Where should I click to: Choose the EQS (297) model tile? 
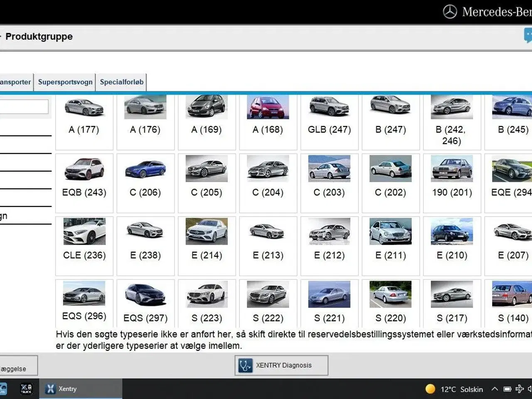(x=145, y=303)
